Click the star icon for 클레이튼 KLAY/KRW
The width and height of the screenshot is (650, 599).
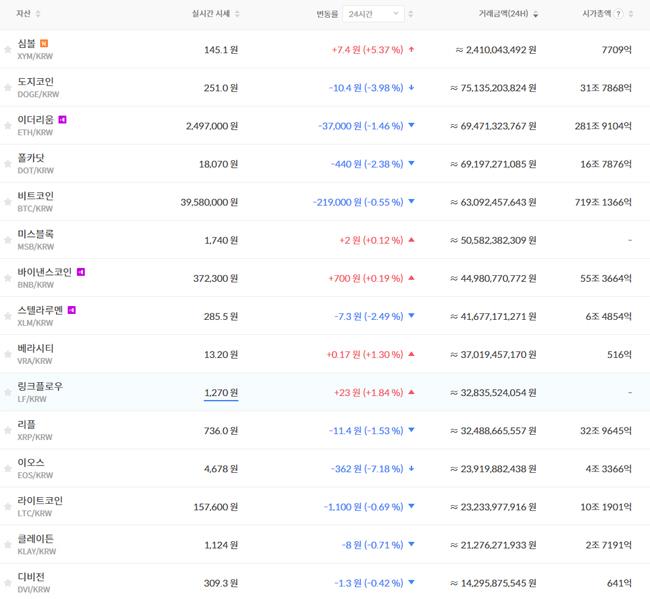8,544
